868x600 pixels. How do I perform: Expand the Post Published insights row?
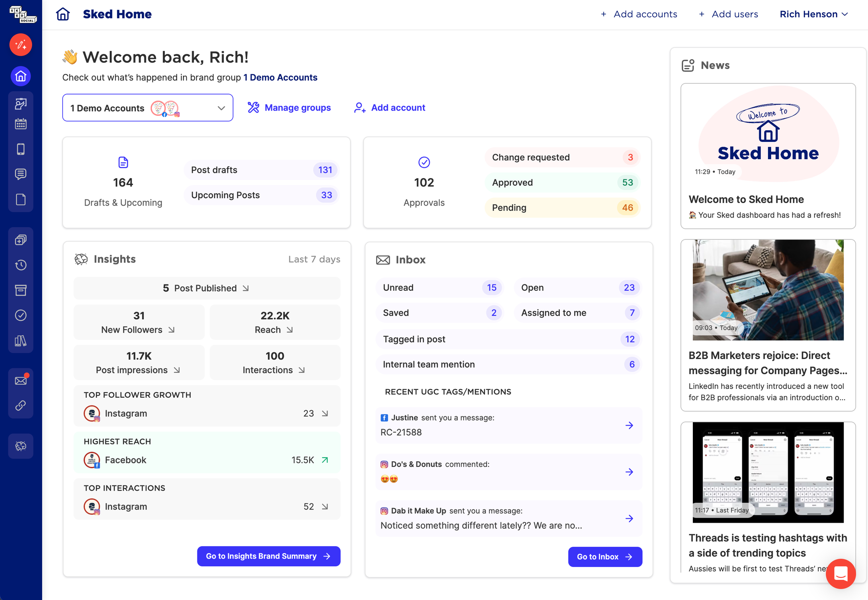207,288
